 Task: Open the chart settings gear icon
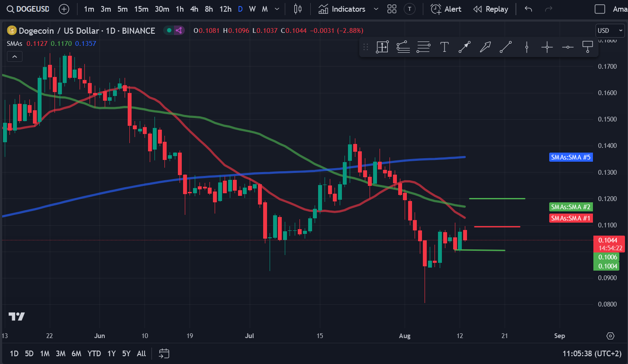click(610, 336)
